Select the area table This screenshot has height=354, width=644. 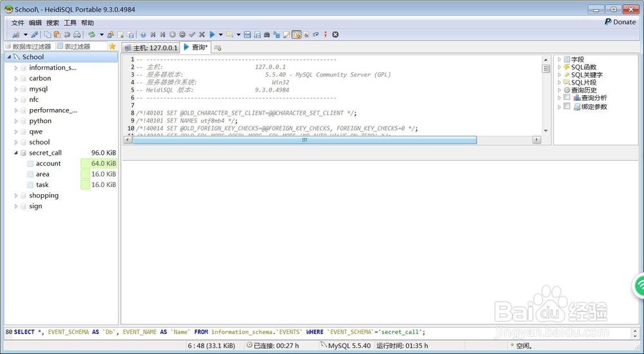pyautogui.click(x=43, y=174)
